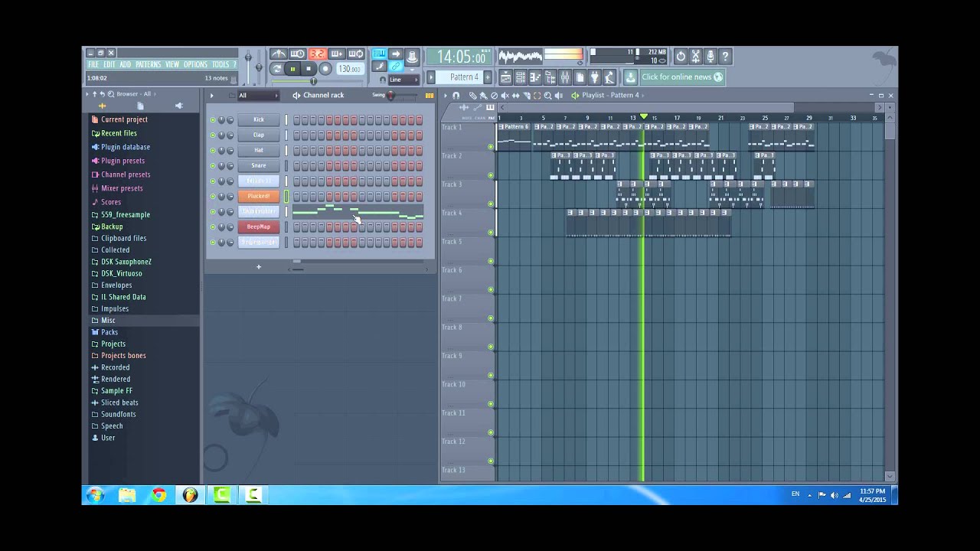Toggle Track 5 mute light in playlist
980x551 pixels.
click(x=491, y=261)
